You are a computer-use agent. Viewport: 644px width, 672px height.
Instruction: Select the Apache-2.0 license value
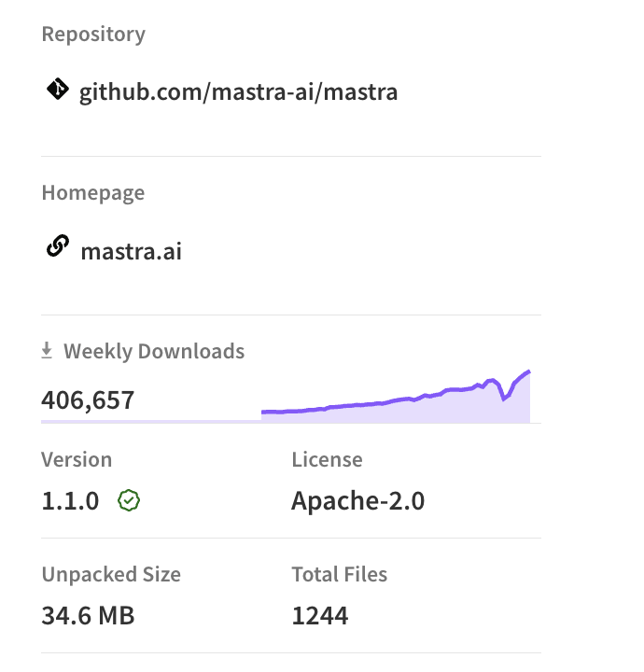tap(358, 501)
